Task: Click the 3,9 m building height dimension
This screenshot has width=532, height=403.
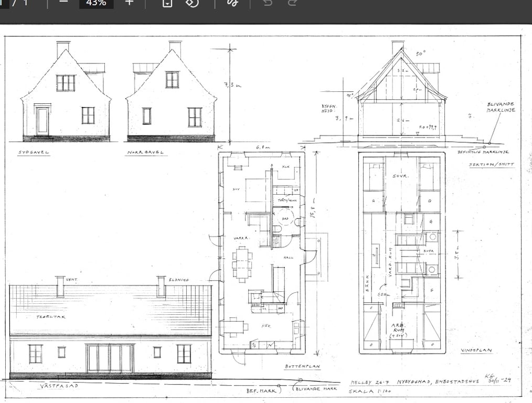Action: (x=344, y=119)
